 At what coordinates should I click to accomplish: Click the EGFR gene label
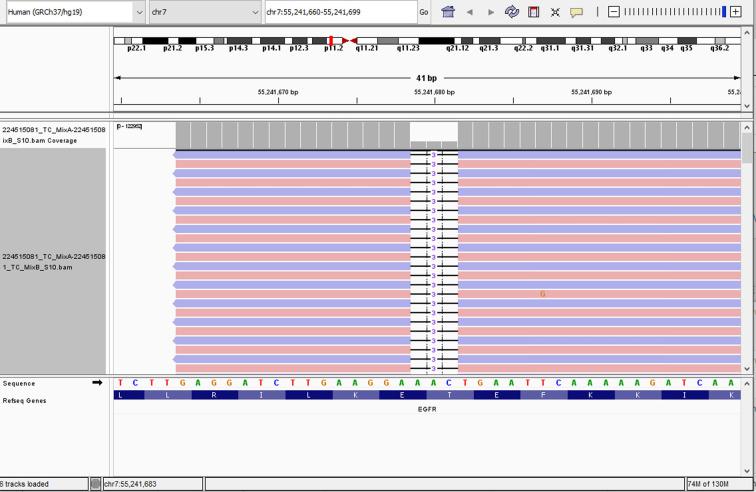(x=427, y=409)
